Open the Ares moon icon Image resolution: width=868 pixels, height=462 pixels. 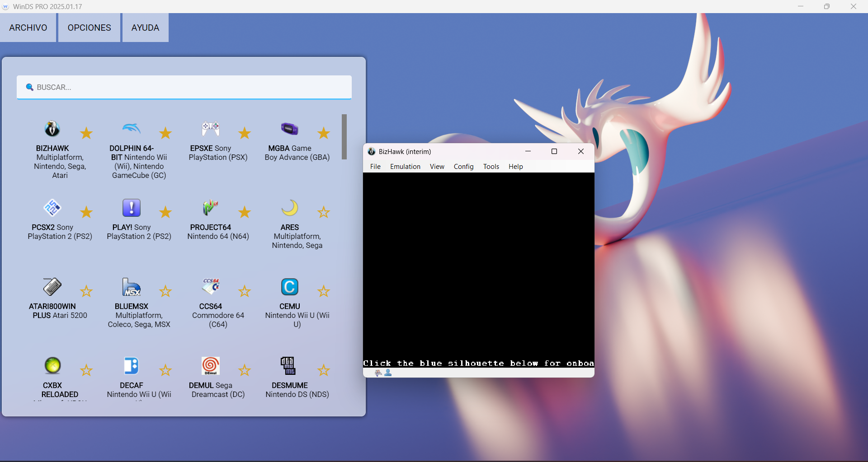click(x=290, y=208)
